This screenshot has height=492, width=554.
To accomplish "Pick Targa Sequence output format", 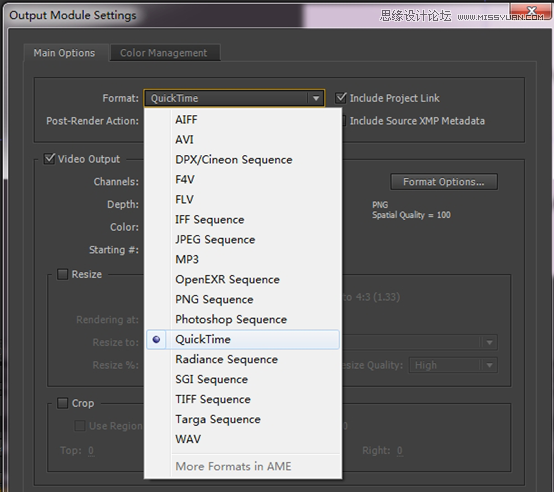I will pos(243,419).
